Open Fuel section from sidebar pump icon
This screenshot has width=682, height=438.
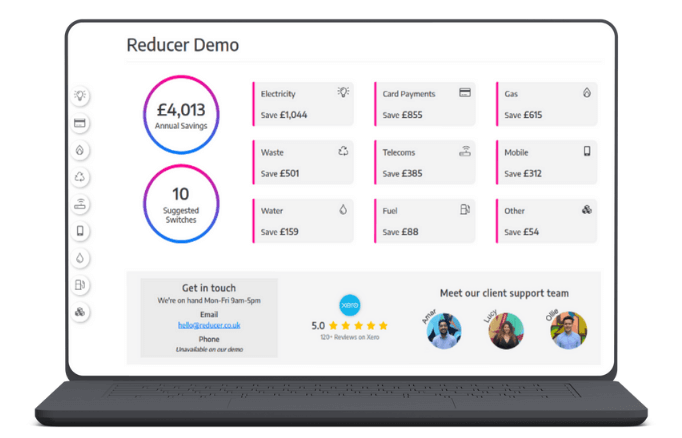[80, 285]
